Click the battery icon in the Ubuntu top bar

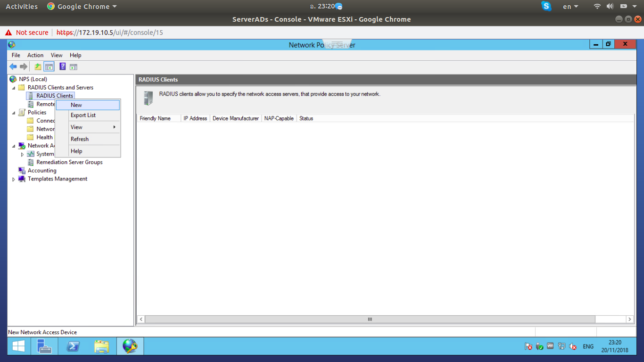point(623,6)
